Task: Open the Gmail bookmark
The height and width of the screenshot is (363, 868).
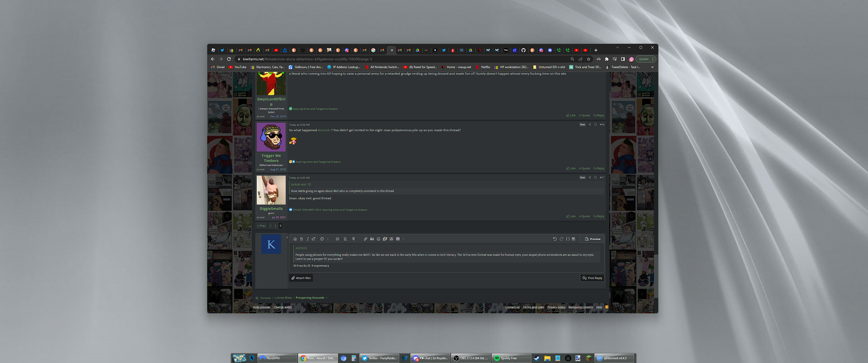Action: click(218, 67)
